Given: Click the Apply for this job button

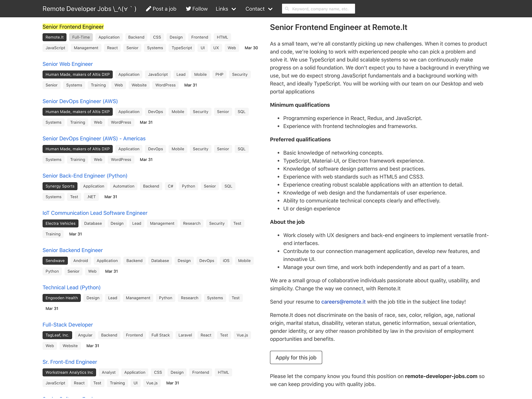Looking at the screenshot, I should [296, 357].
